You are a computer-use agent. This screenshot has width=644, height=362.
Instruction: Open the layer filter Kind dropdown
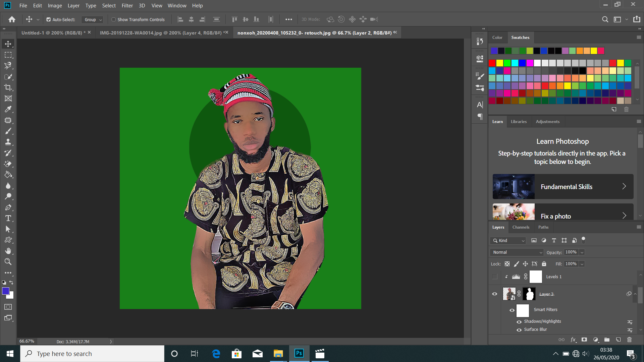coord(508,240)
